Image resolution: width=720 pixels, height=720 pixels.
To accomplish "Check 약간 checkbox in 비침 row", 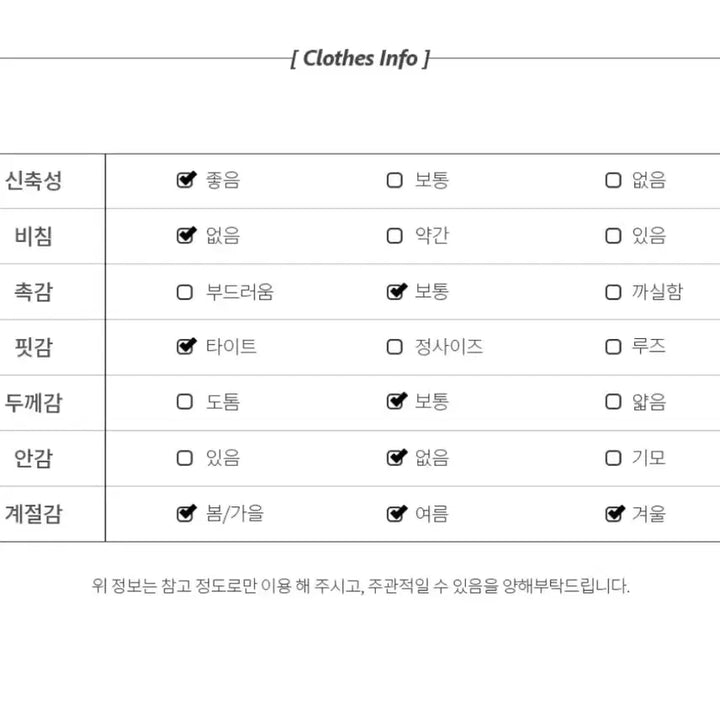I will click(394, 236).
